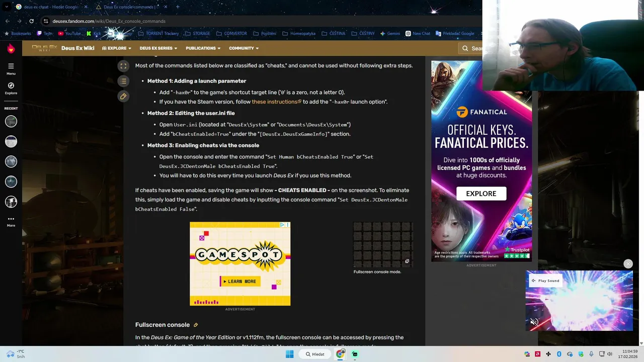Go forward in browser history

pyautogui.click(x=19, y=21)
